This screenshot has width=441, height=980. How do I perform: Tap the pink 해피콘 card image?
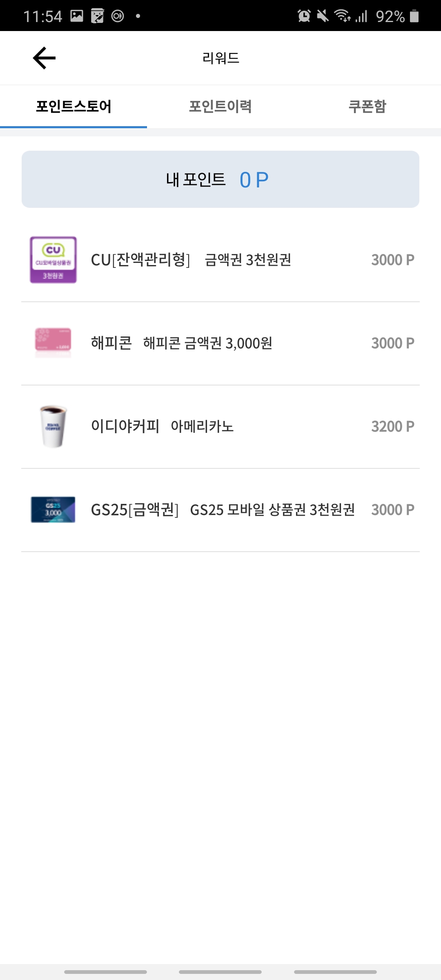(53, 342)
